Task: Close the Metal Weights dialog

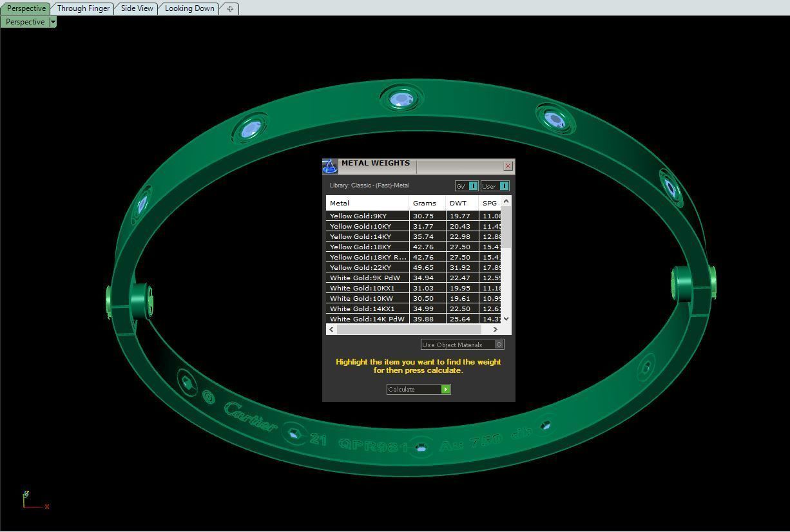Action: 508,166
